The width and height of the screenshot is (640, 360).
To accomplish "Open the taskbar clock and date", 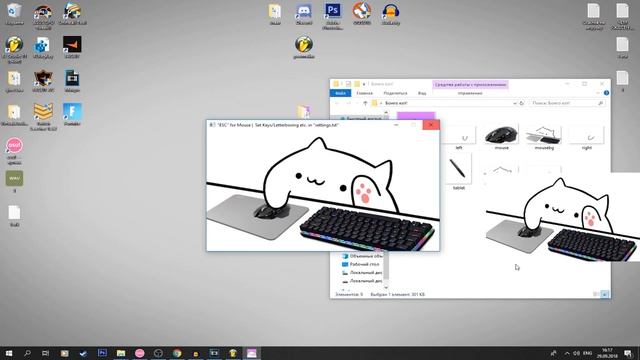I will 607,353.
